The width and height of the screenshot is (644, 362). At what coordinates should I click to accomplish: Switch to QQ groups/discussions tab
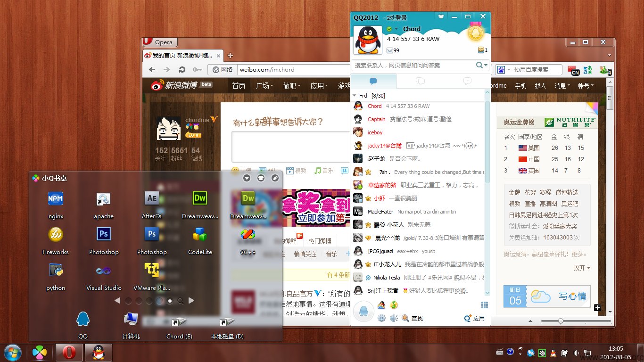[x=420, y=81]
